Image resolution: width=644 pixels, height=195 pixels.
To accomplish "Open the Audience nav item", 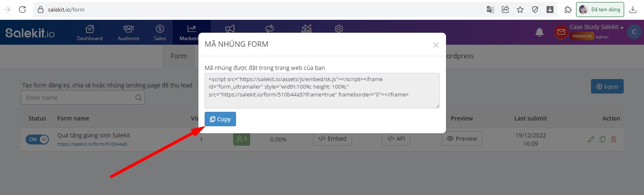I will coord(128,33).
